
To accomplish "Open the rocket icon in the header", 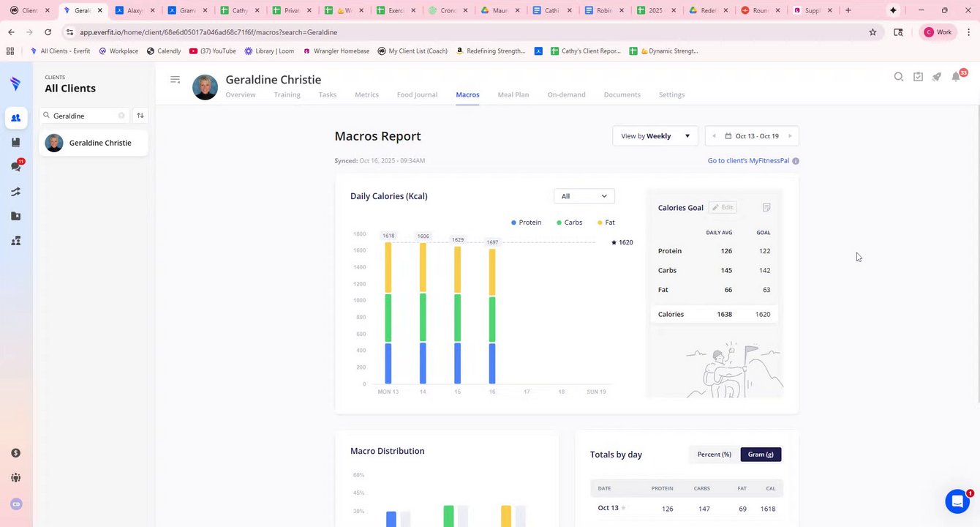I will pyautogui.click(x=937, y=77).
